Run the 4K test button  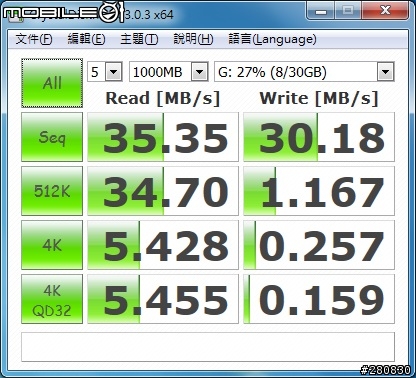[x=52, y=245]
